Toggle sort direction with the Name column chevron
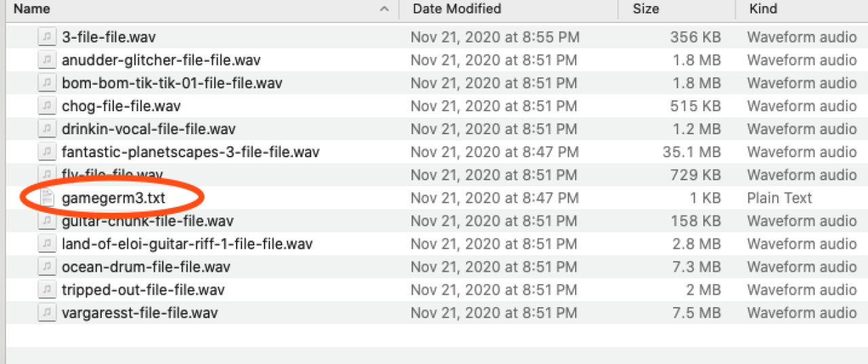The image size is (868, 364). point(384,9)
